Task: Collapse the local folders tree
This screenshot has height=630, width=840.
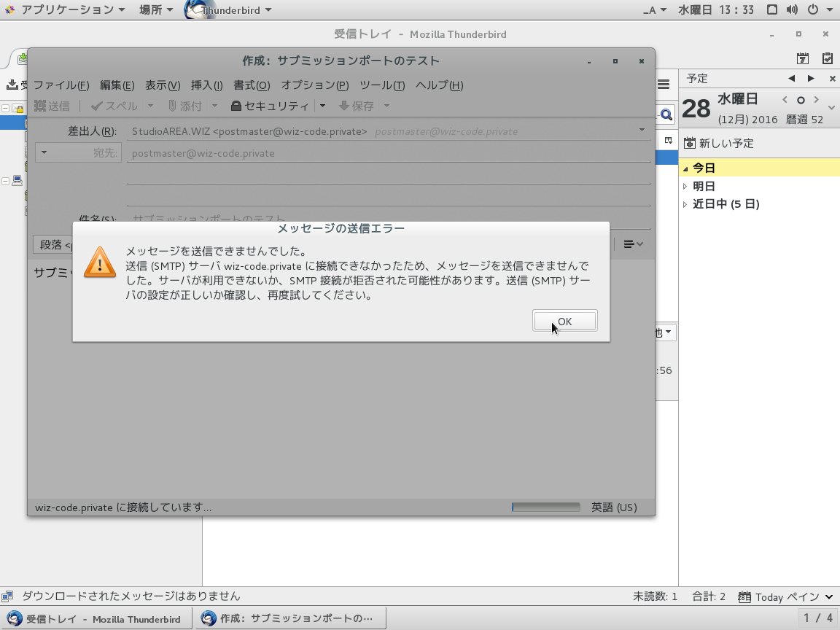Action: [5, 181]
